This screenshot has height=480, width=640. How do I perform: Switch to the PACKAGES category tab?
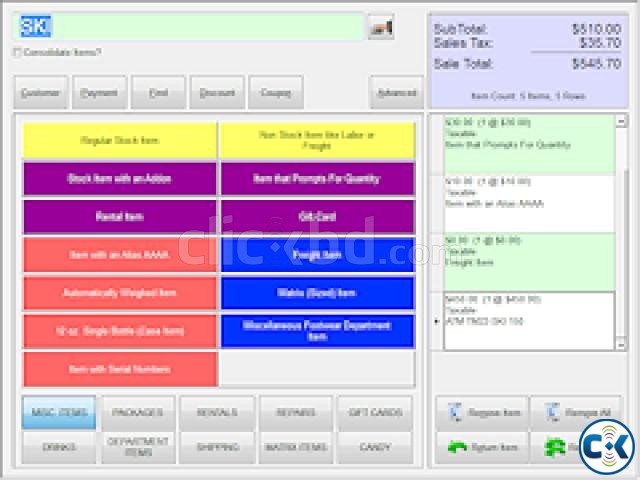coord(138,412)
